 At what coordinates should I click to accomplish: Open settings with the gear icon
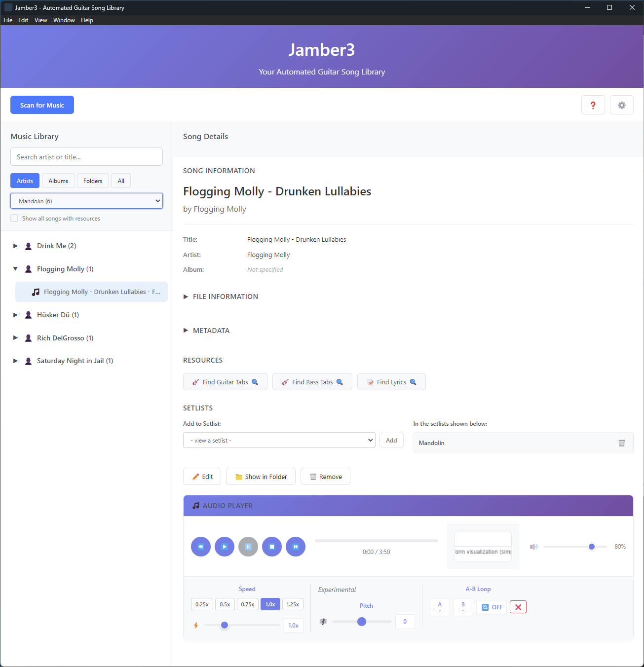click(x=622, y=105)
